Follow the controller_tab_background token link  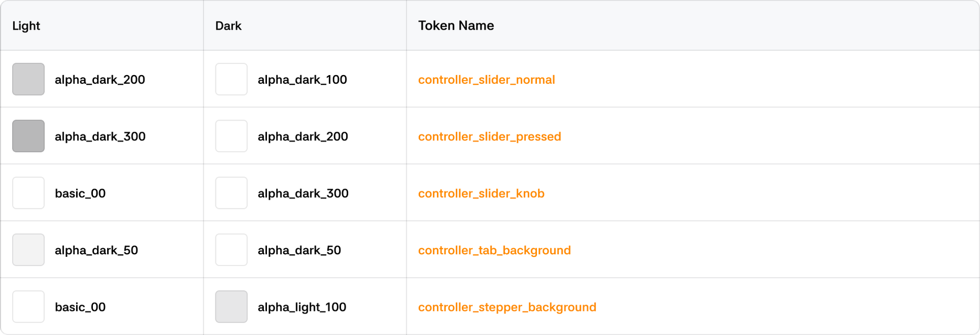(494, 250)
